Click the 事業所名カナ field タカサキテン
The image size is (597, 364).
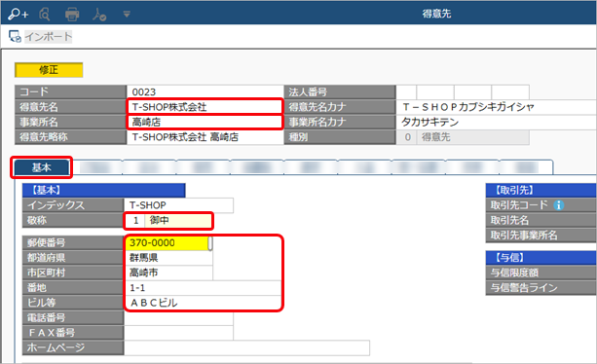[497, 122]
